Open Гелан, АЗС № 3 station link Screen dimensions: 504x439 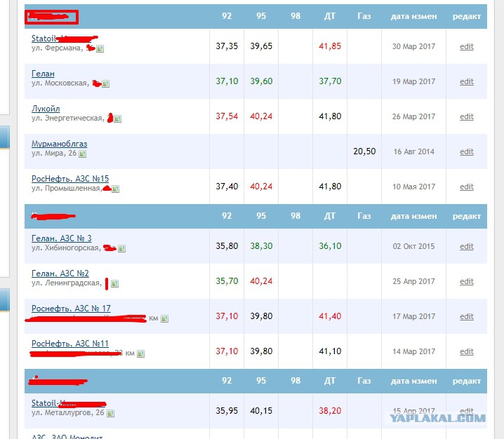(x=61, y=238)
